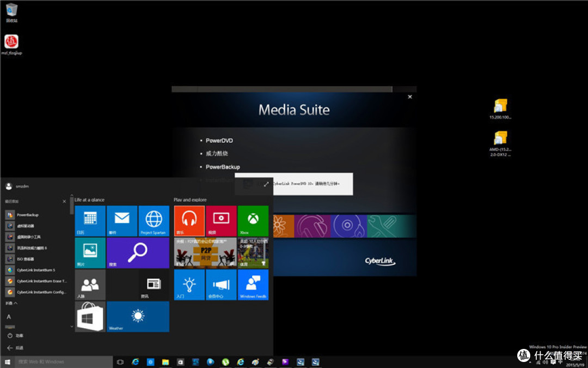Click Start menu scroll-down arrow
588x368 pixels.
72,327
